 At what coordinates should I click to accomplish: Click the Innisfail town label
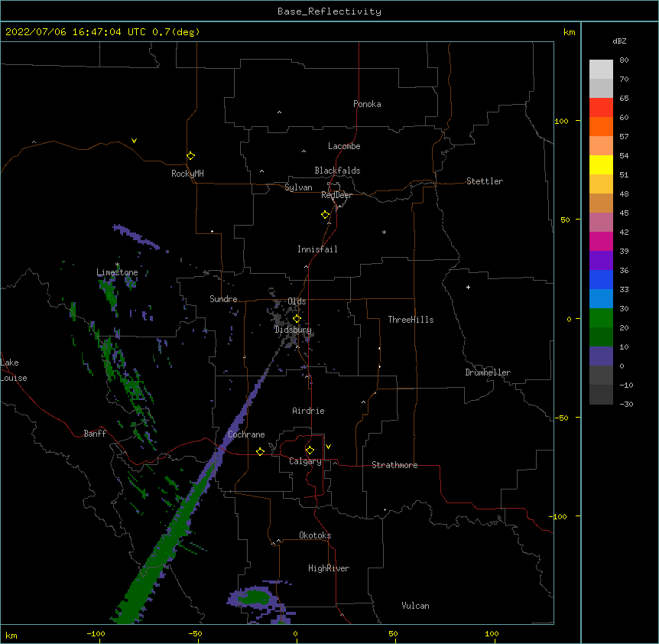317,249
